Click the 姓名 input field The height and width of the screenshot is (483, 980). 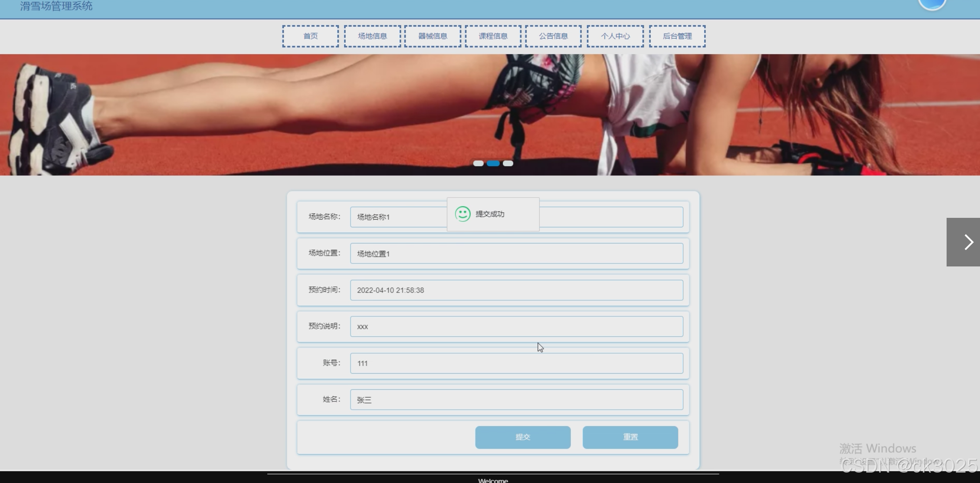click(516, 400)
